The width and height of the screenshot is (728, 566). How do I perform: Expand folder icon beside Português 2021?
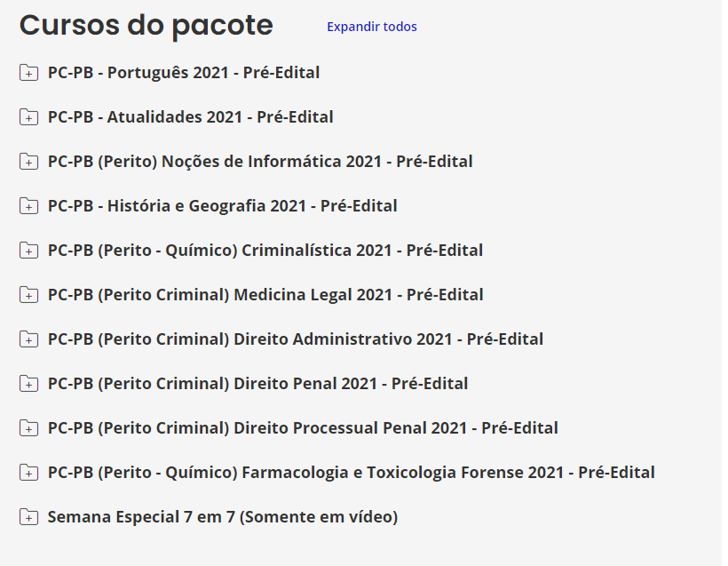point(28,73)
